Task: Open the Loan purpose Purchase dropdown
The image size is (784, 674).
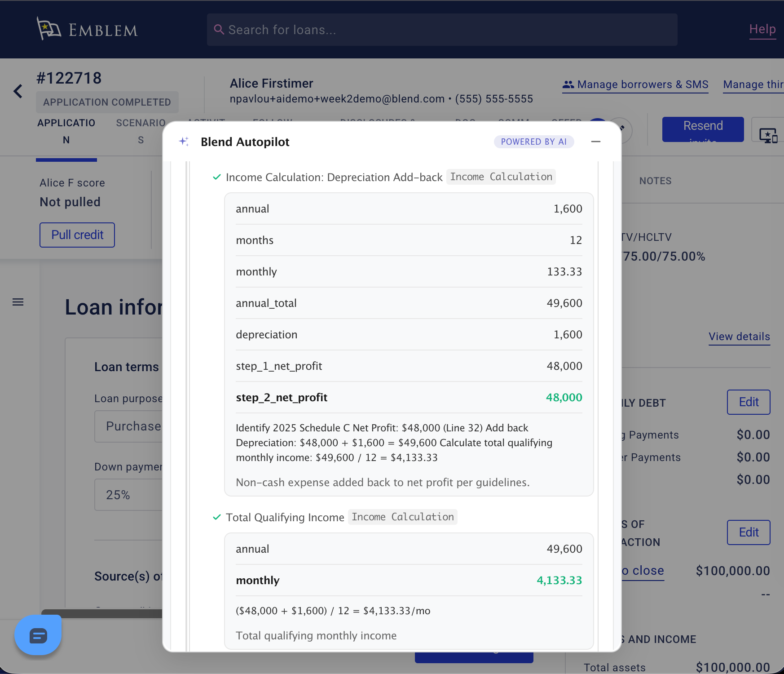Action: point(129,426)
